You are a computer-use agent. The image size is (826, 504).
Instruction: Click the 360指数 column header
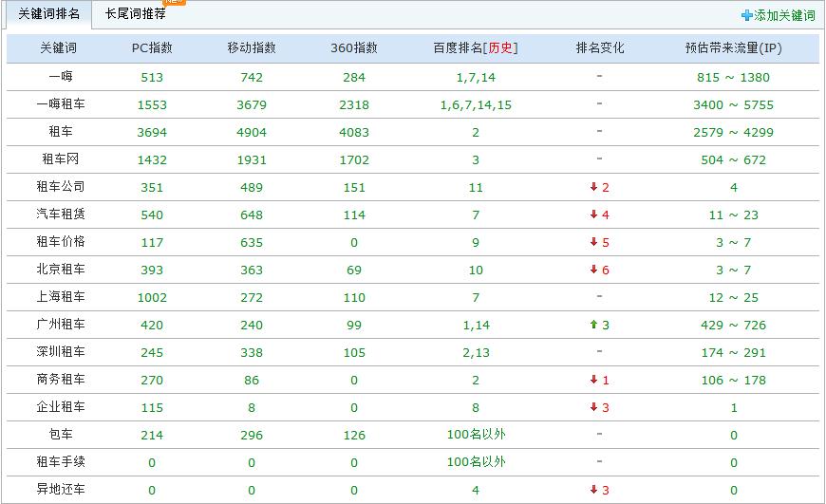(354, 48)
